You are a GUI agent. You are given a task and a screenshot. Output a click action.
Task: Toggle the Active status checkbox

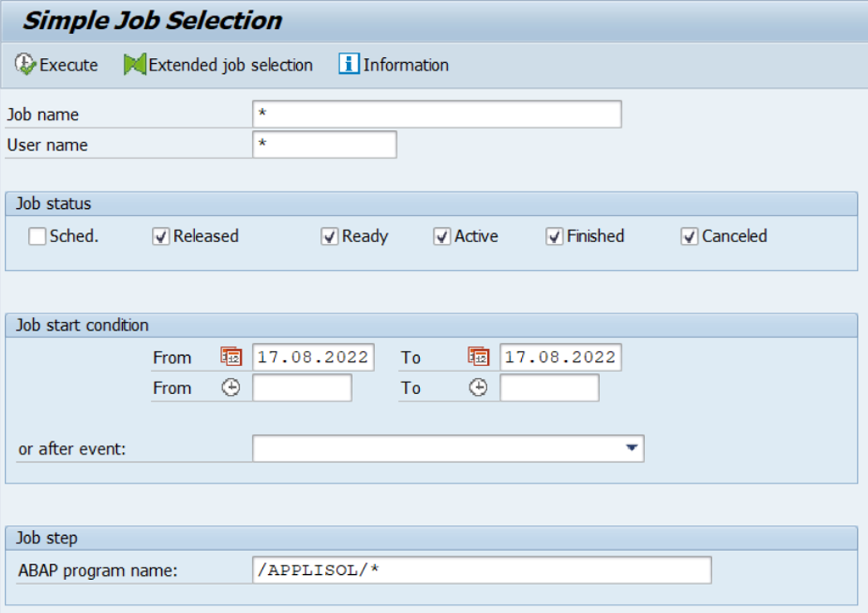point(441,236)
